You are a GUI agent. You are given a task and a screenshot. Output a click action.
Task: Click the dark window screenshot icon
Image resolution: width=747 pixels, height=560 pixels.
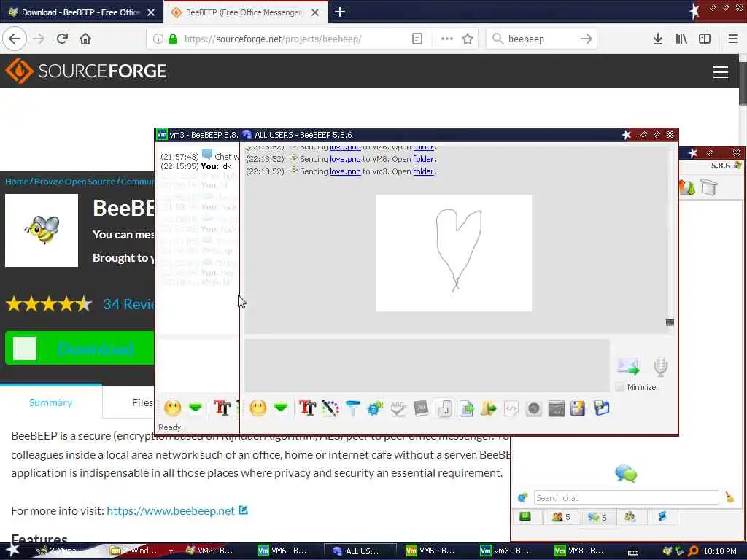[x=556, y=408]
